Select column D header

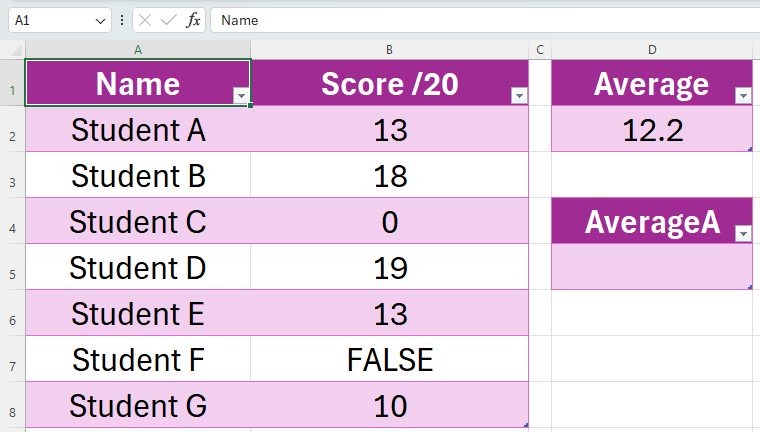click(652, 49)
